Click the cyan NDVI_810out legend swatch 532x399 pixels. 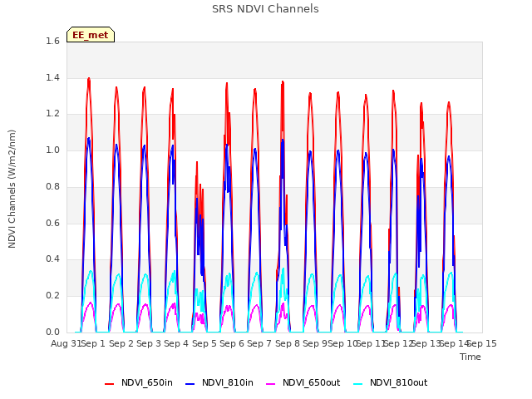click(357, 383)
